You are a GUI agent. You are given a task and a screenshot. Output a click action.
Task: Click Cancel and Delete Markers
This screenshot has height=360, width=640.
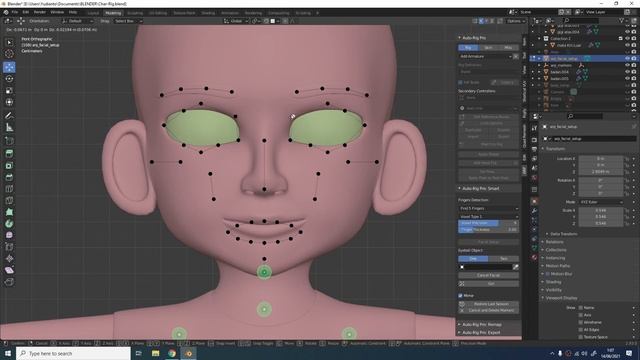tap(489, 311)
